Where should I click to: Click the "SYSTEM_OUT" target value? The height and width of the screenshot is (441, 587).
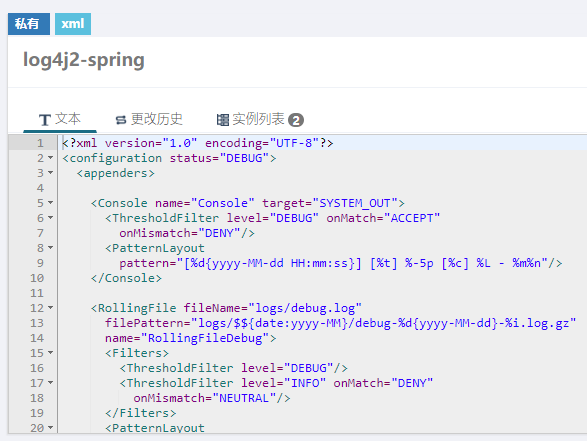tap(355, 203)
